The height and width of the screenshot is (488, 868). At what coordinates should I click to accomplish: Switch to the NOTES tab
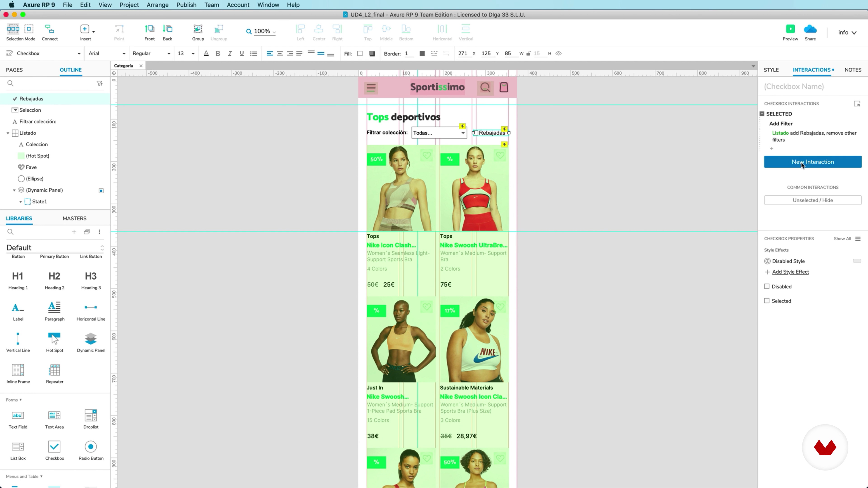[853, 70]
